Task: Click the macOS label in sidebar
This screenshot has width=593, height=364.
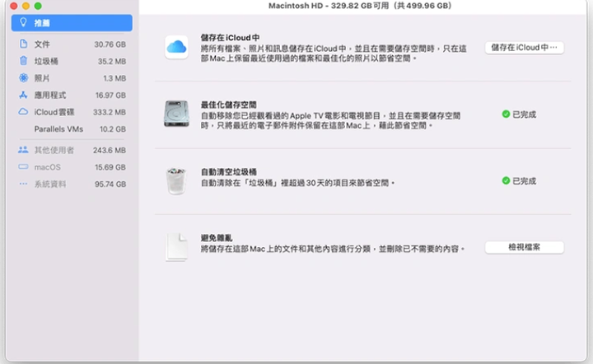Action: point(47,167)
